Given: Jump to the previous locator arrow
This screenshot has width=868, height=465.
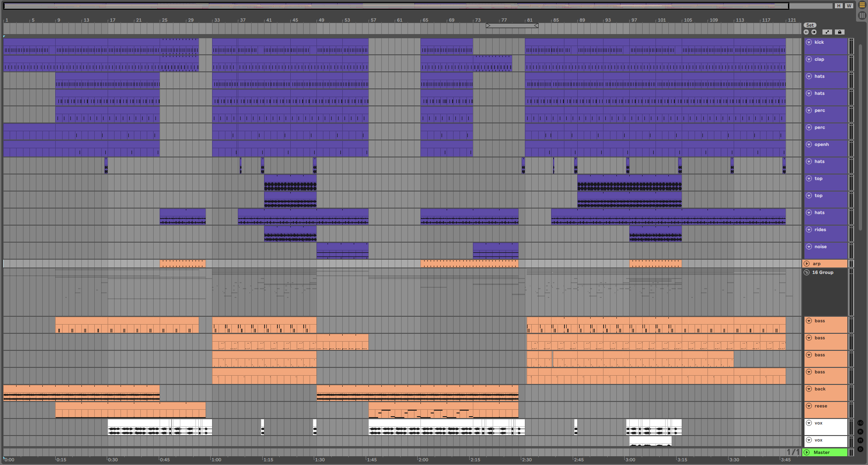Looking at the screenshot, I should point(806,32).
